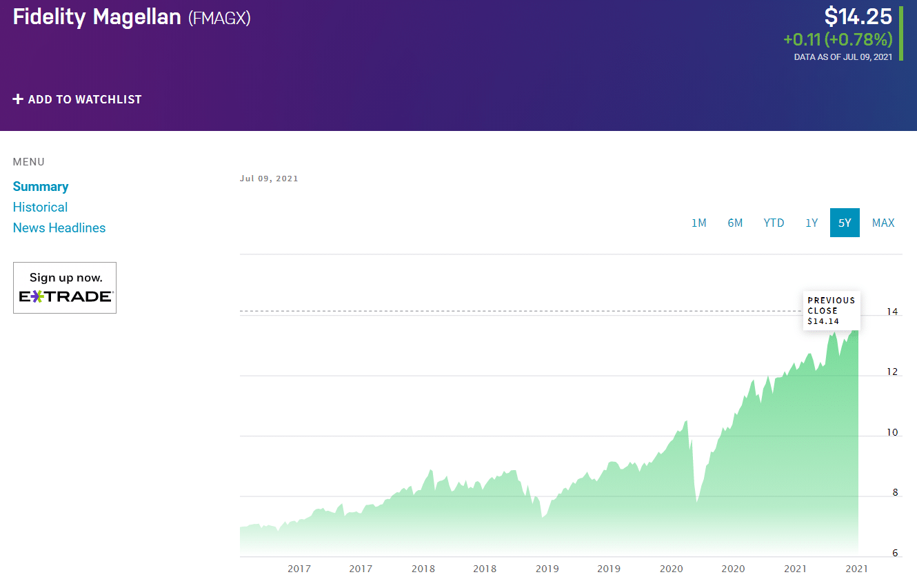Choose the 1Y chart period
Viewport: 917px width, 588px height.
point(812,223)
